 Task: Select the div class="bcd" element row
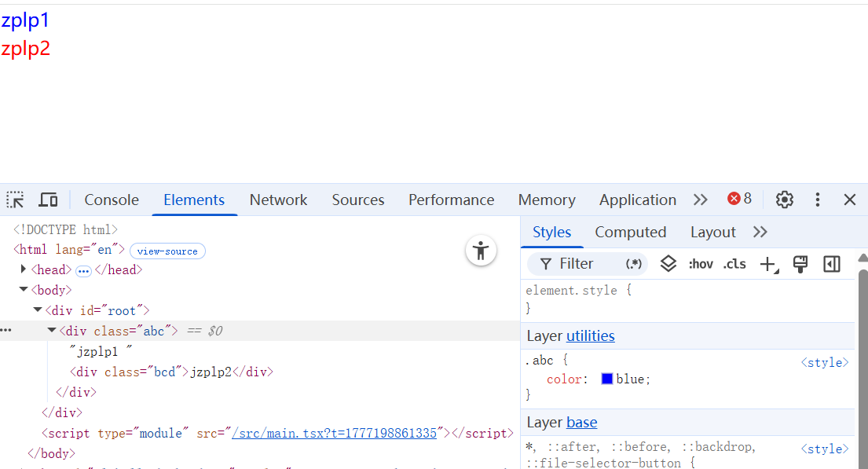171,372
